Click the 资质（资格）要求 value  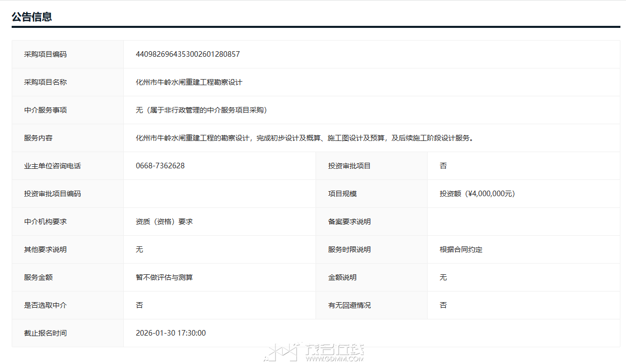[x=164, y=222]
